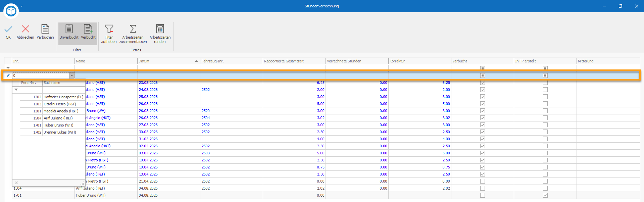Toggle In FP erstellt checkbox in Huber Bruno 04.08.2026 row
The height and width of the screenshot is (202, 644).
545,195
